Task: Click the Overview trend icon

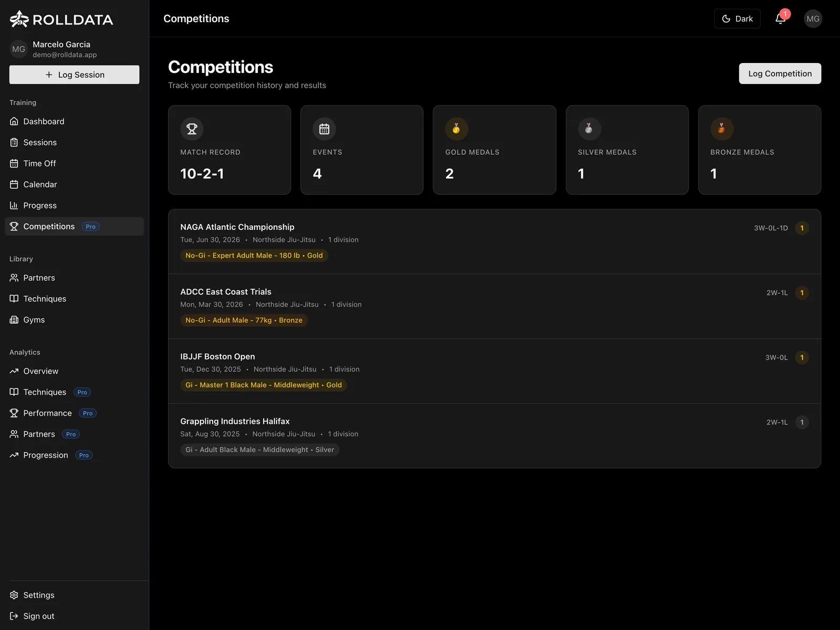Action: tap(14, 371)
